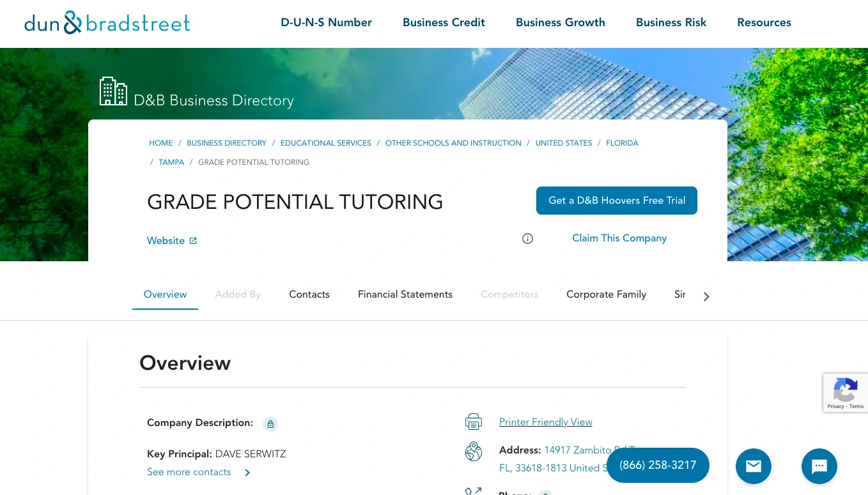Click the Dun & Bradstreet logo
The image size is (868, 495).
tap(107, 22)
